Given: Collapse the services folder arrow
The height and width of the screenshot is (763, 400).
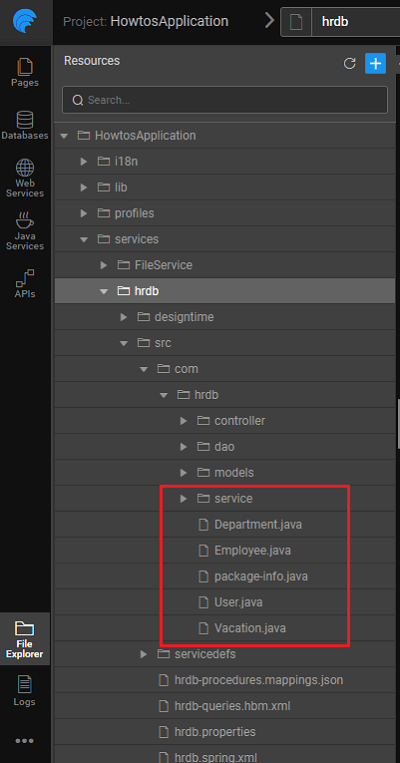Looking at the screenshot, I should point(84,239).
